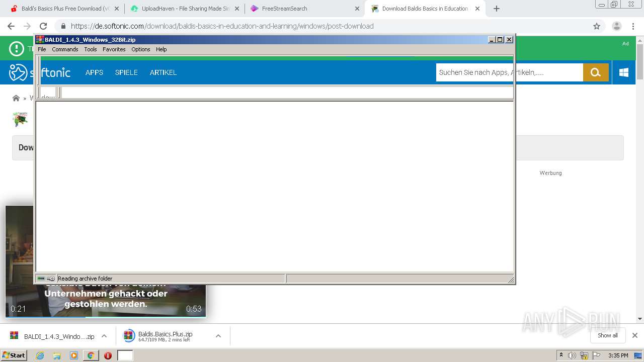Close the UploadHaven tab
The image size is (644, 362).
[237, 9]
